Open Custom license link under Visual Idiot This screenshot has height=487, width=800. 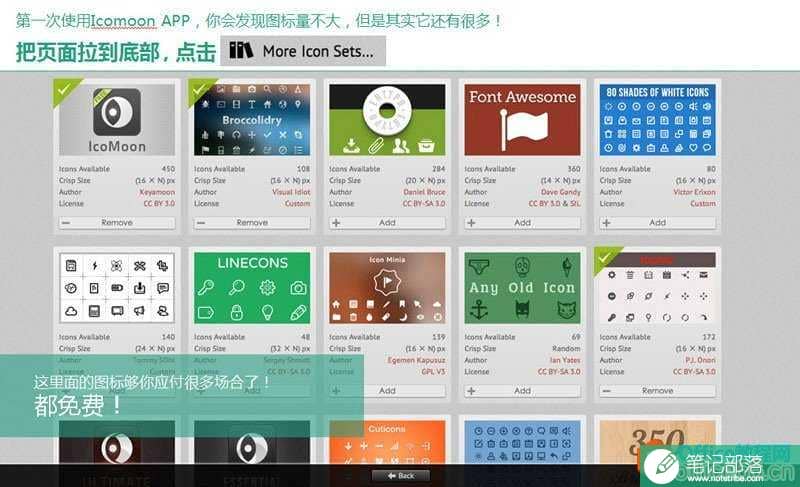[297, 203]
